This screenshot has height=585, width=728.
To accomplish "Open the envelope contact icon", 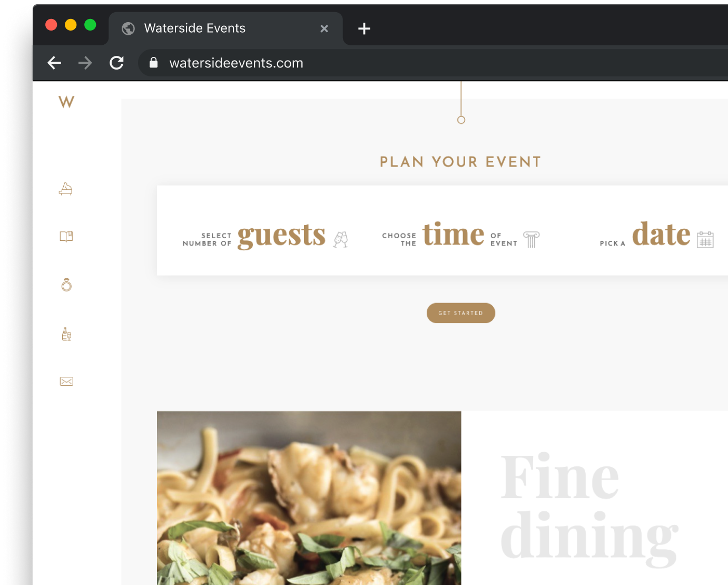I will [x=66, y=381].
